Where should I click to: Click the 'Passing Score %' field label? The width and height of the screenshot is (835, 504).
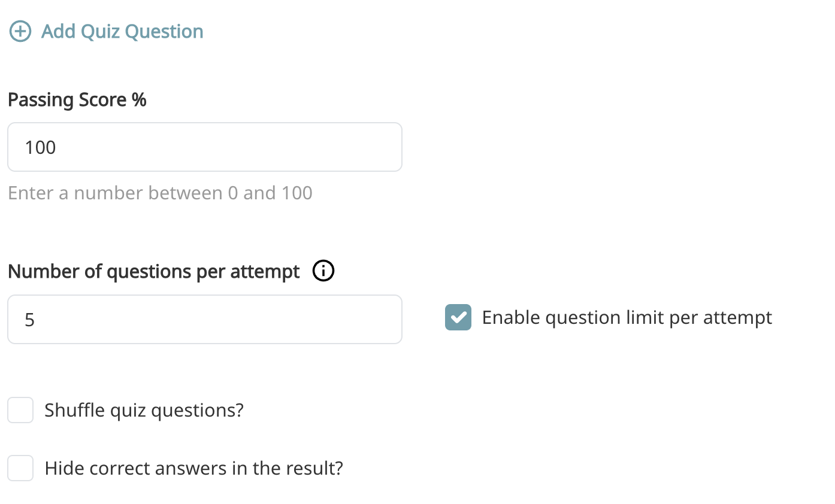(x=77, y=99)
